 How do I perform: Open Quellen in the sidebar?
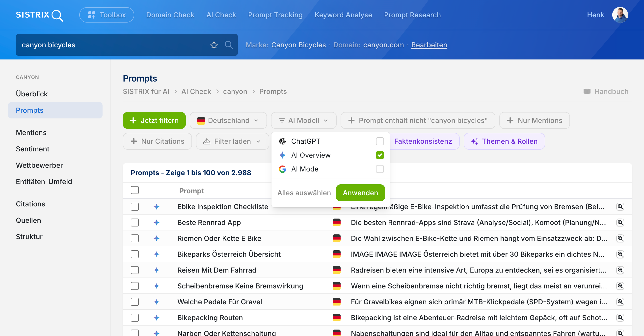[28, 220]
